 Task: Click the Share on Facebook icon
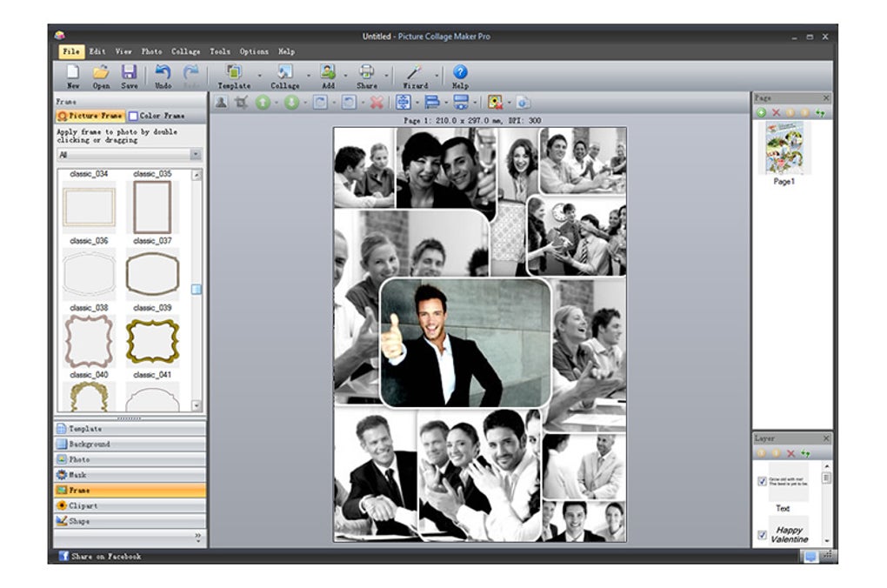63,556
